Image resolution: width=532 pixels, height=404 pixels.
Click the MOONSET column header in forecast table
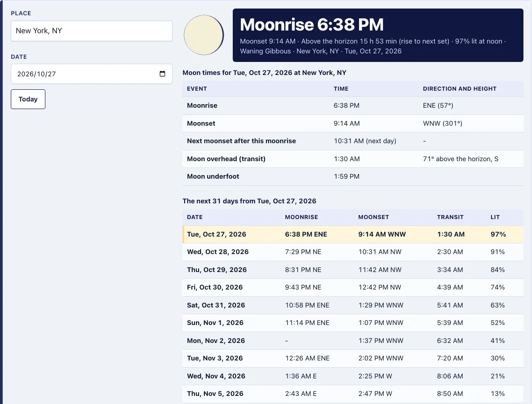point(373,217)
